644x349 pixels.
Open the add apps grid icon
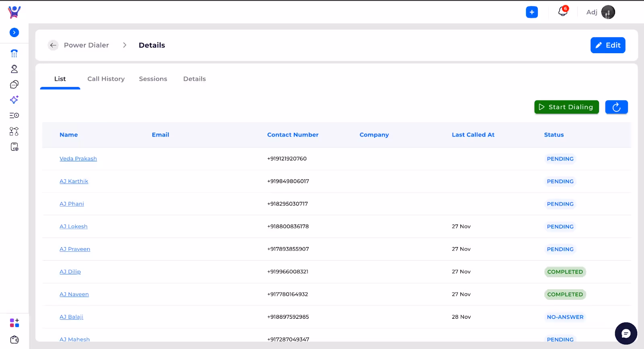[14, 323]
